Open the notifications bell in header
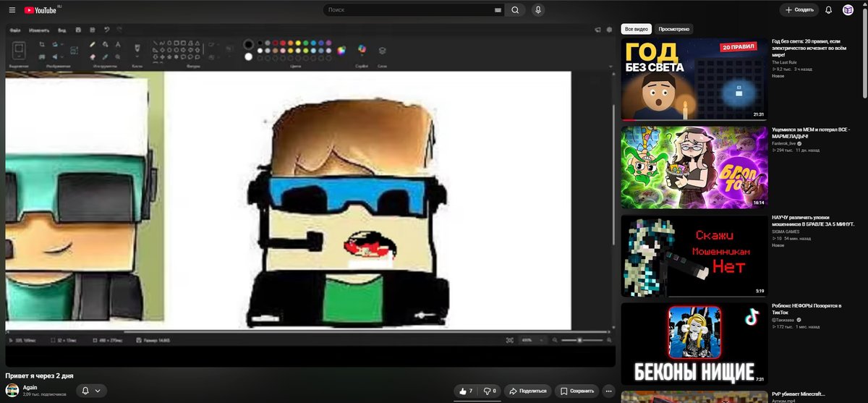Screen dimensions: 868x403 [828, 10]
